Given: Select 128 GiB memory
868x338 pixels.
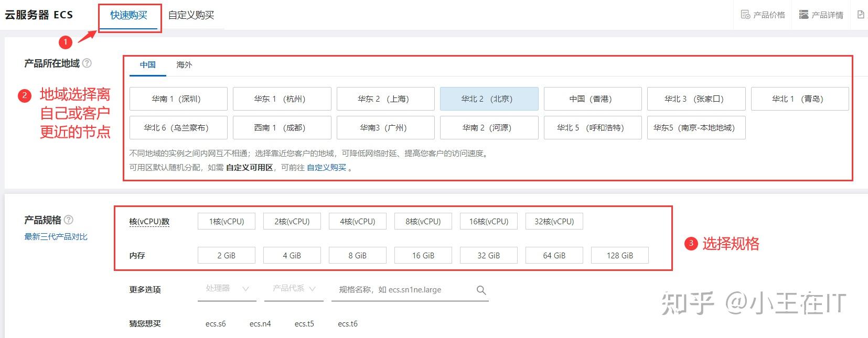Looking at the screenshot, I should click(x=620, y=255).
